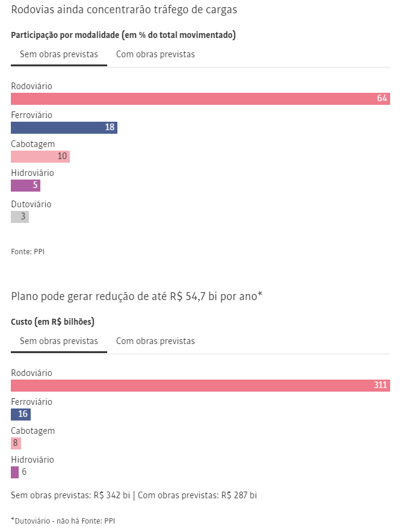Click the Rodoviário cost bar showing 311
410x532 pixels.
click(x=200, y=386)
